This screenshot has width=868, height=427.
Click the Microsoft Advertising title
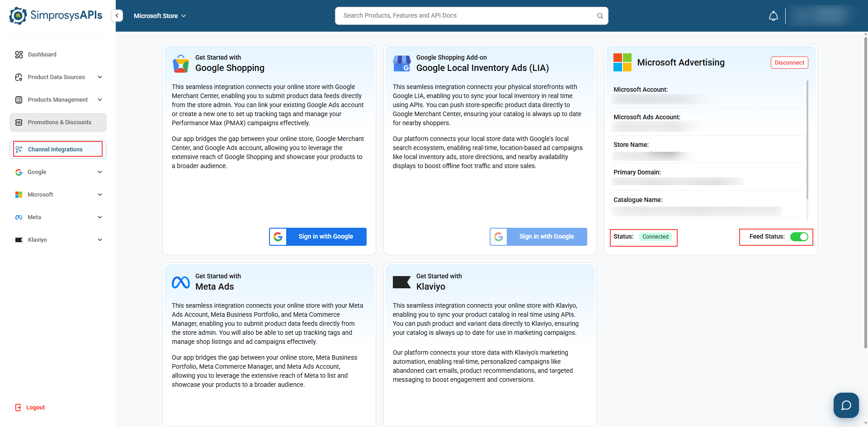point(681,62)
